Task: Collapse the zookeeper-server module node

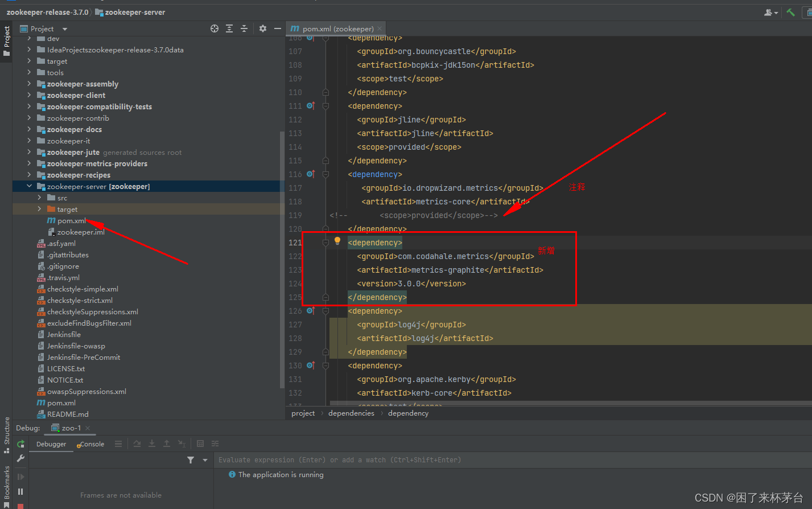Action: click(x=29, y=186)
